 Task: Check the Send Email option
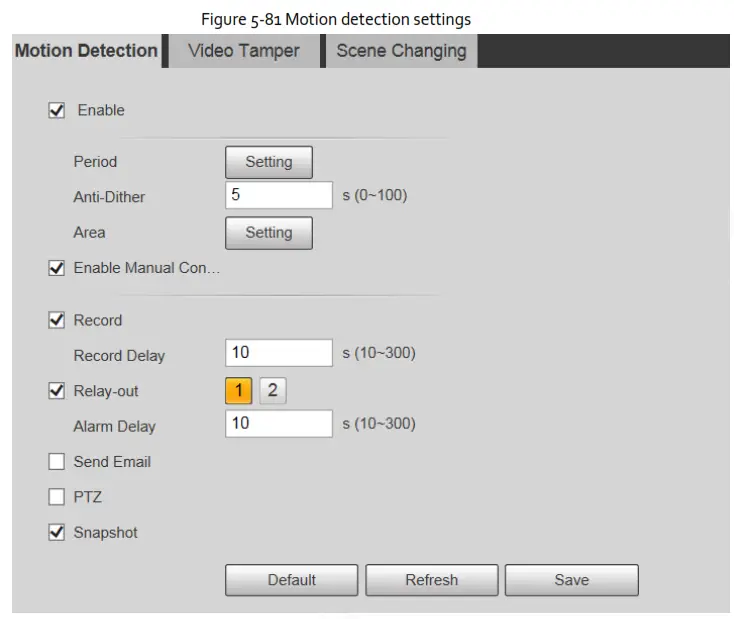[57, 462]
